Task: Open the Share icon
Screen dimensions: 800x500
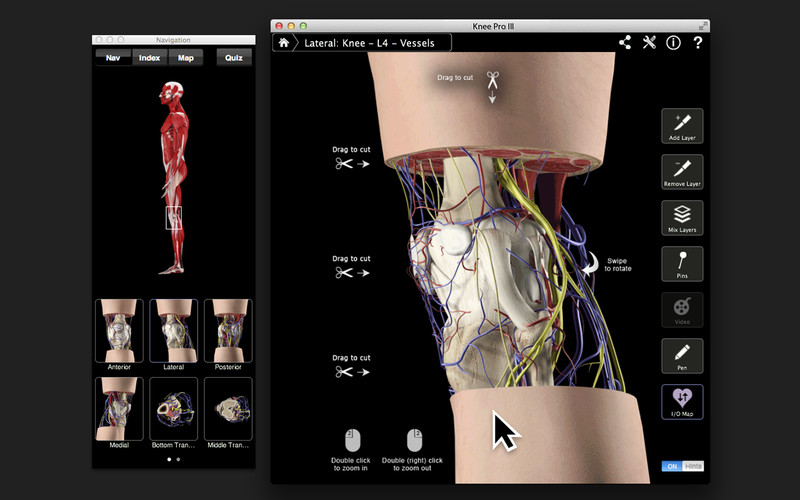Action: pos(625,42)
